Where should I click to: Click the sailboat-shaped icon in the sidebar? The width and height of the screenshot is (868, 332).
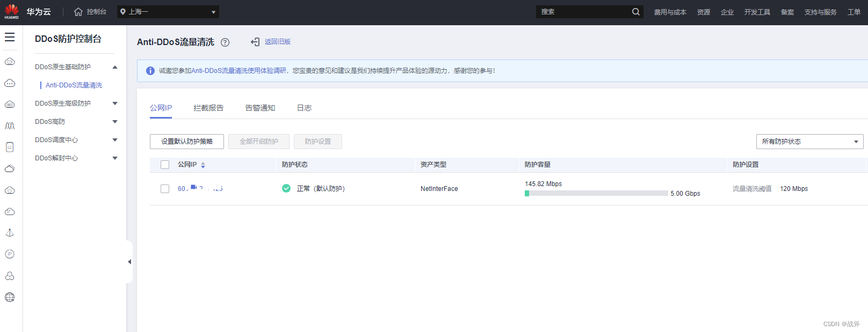click(x=10, y=233)
